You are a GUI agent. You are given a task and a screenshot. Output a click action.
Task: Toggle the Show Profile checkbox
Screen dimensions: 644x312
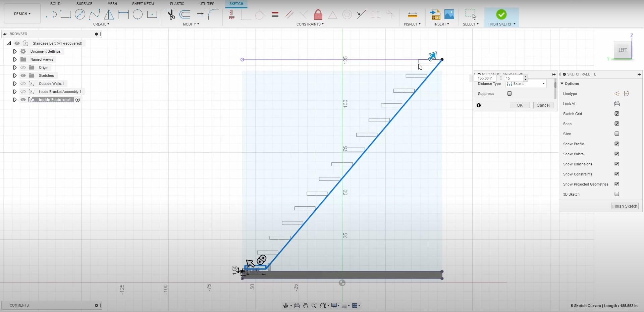click(617, 144)
